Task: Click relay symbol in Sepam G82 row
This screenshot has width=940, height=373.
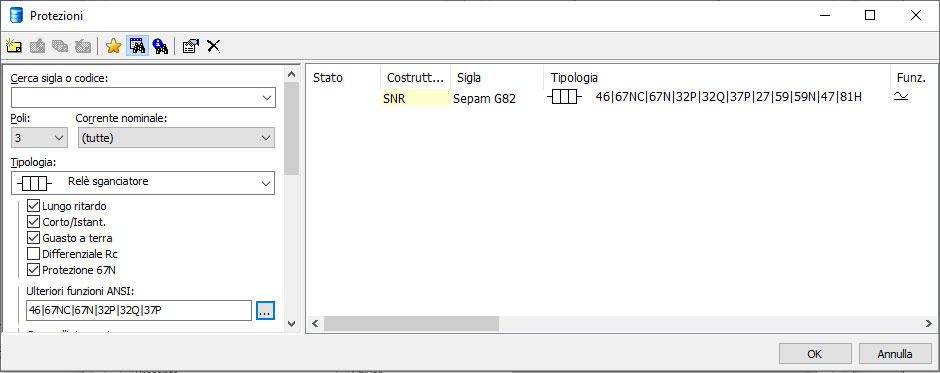Action: tap(564, 97)
